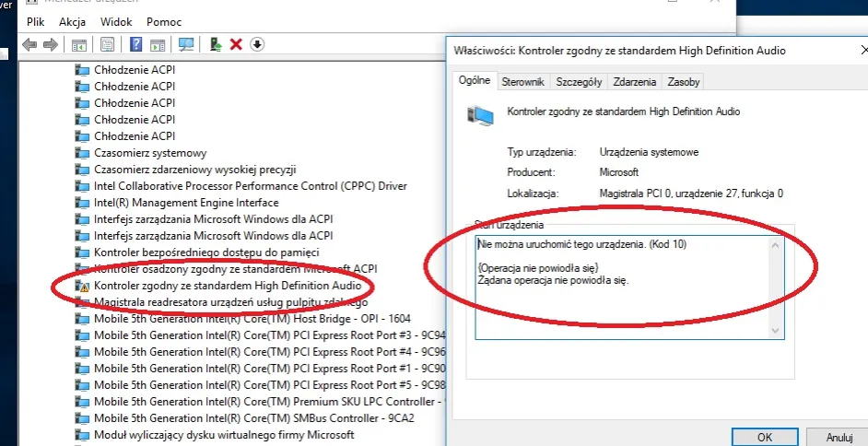Click the 'Lokalizacja:' label

coord(534,194)
